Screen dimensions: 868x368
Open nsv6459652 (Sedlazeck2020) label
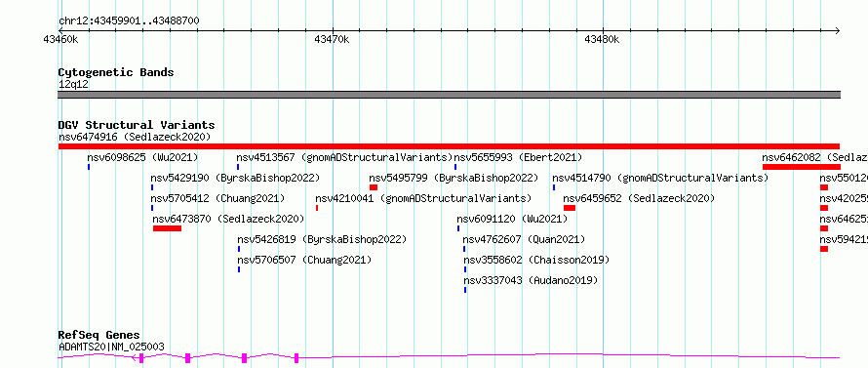(640, 198)
